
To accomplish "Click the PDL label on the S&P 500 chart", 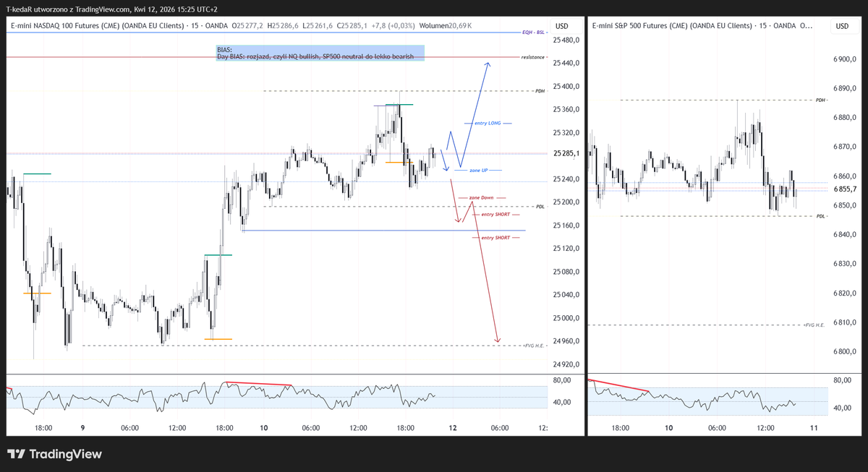I will pos(820,216).
